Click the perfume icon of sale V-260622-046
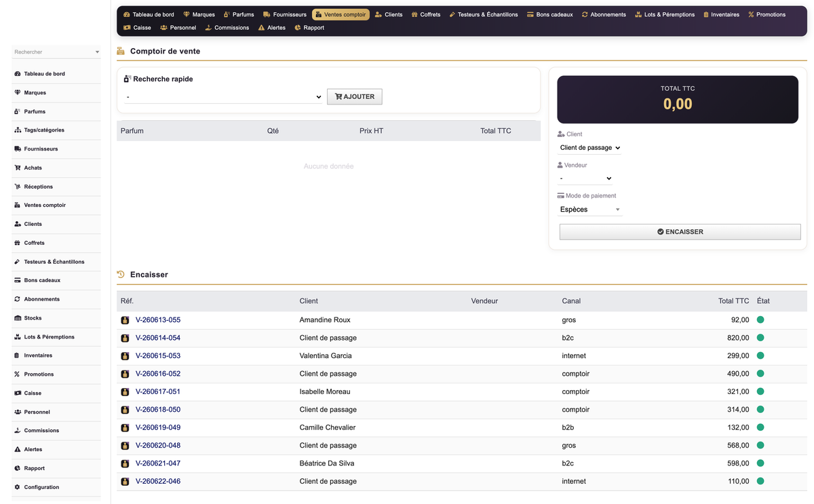Screen dimensions: 814x504 125,482
